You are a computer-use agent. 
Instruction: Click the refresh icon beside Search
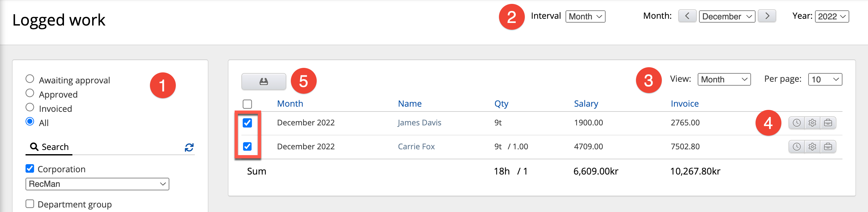click(x=189, y=147)
